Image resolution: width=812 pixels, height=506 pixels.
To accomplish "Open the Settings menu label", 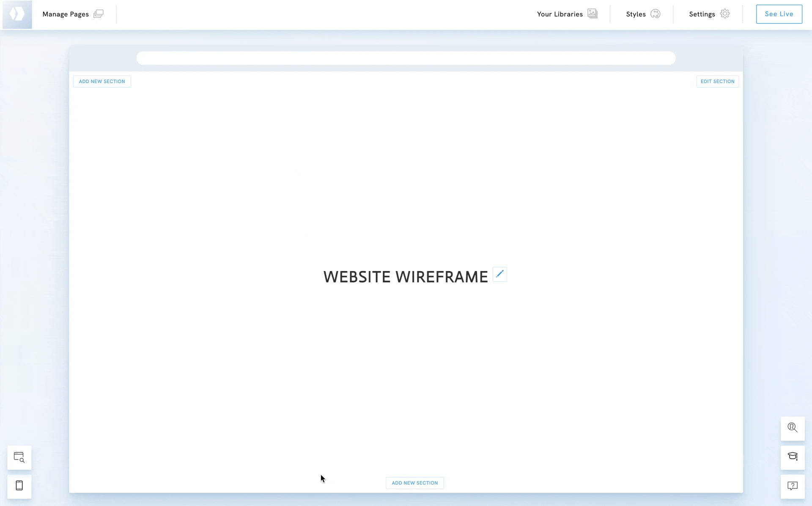I will (x=702, y=14).
